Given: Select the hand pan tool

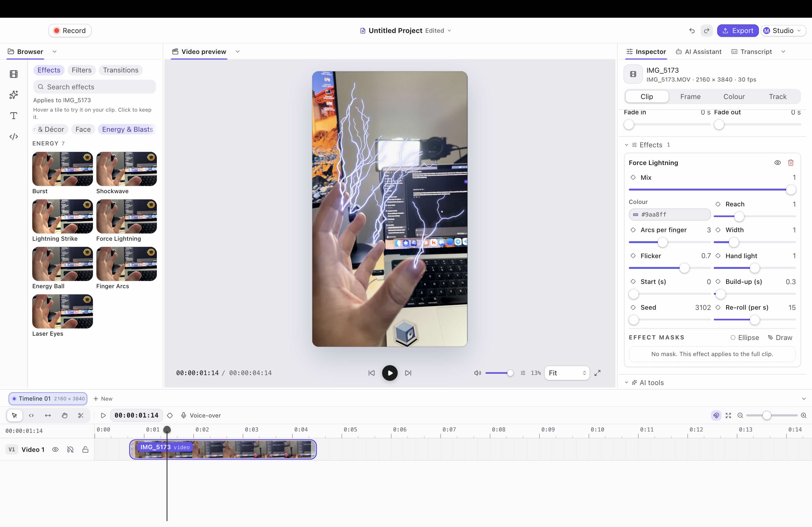Looking at the screenshot, I should [64, 415].
